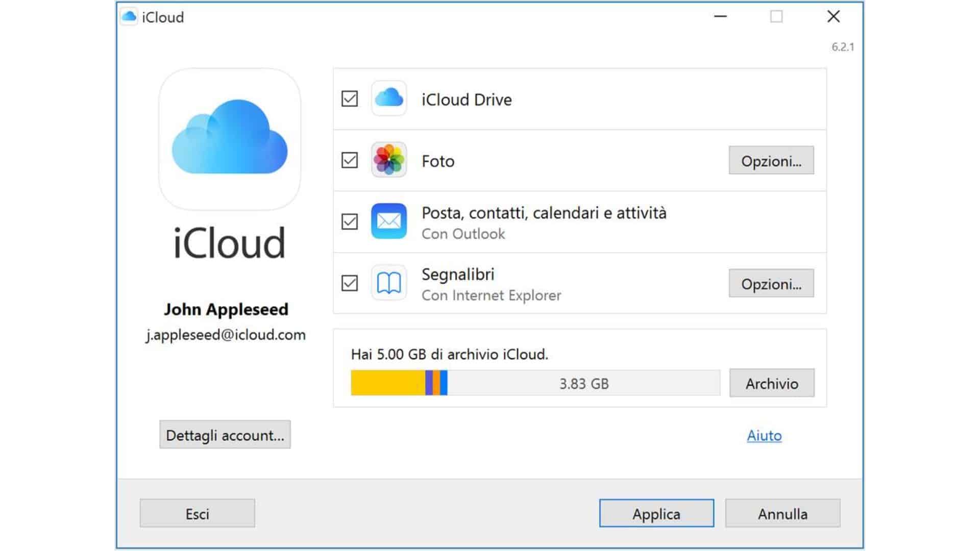Click the Aiuto help link
This screenshot has height=551, width=980.
(x=764, y=435)
